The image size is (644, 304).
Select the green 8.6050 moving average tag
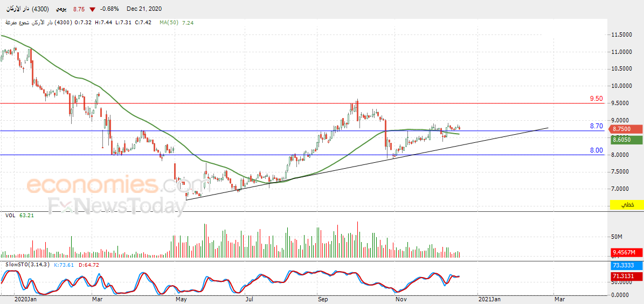pos(626,140)
